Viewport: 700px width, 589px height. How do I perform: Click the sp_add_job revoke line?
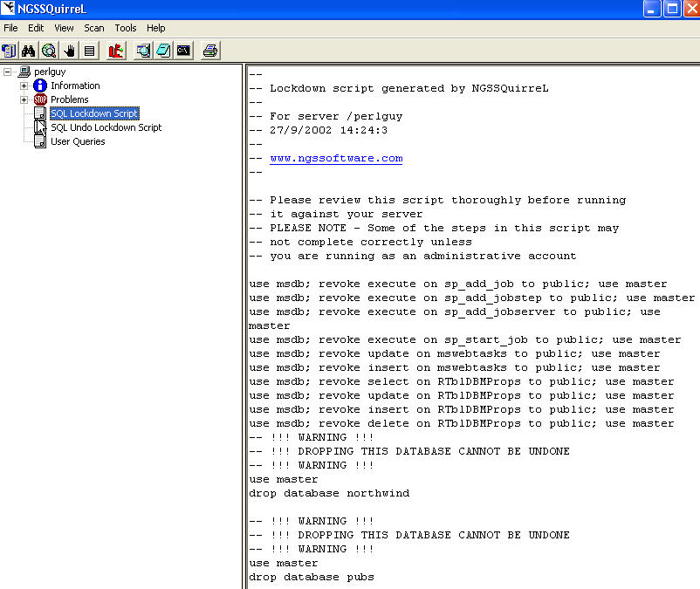click(458, 284)
